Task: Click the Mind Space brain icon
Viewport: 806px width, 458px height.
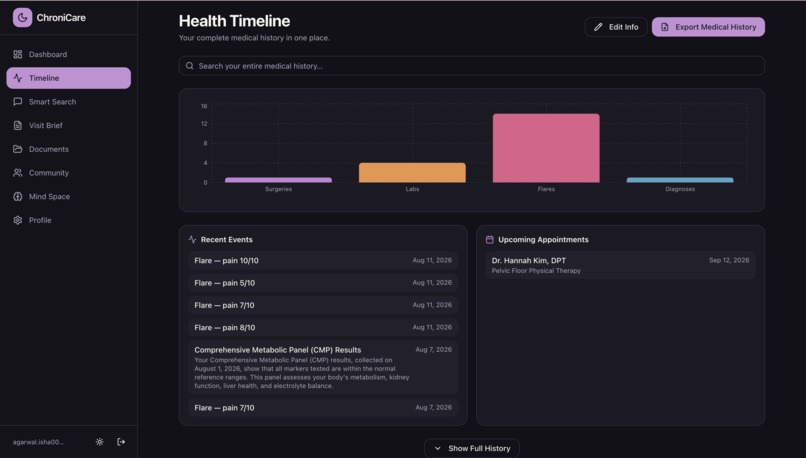Action: coord(17,196)
